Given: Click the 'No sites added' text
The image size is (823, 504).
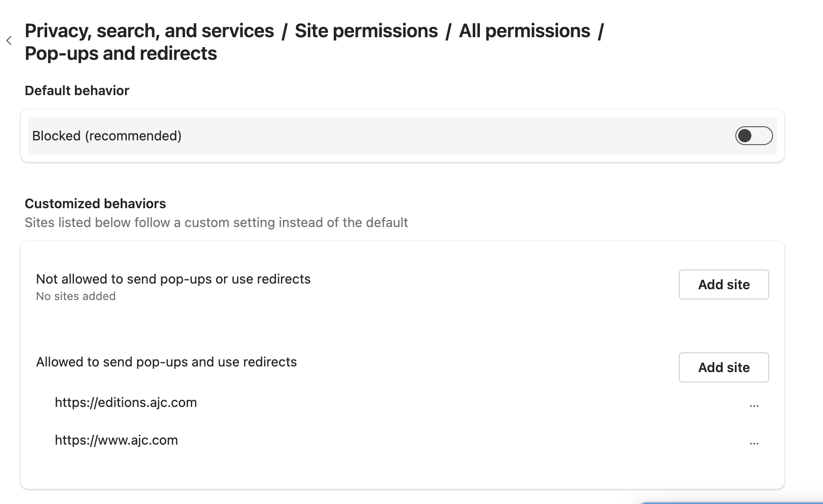Looking at the screenshot, I should pyautogui.click(x=76, y=296).
